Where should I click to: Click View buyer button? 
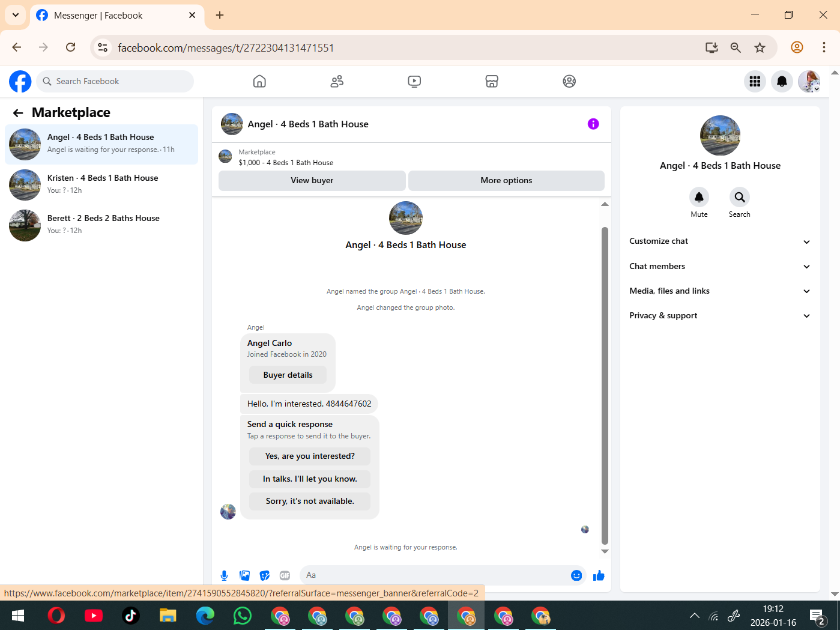pos(312,180)
